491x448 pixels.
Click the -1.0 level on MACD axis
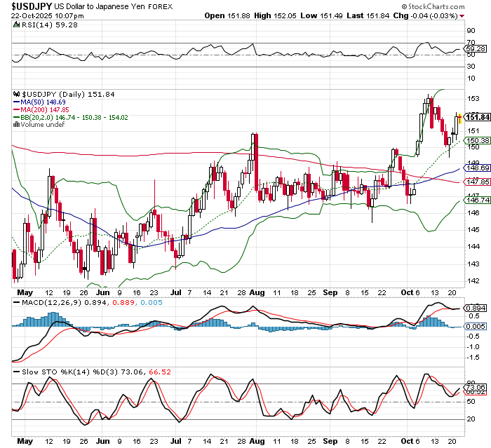(x=473, y=346)
